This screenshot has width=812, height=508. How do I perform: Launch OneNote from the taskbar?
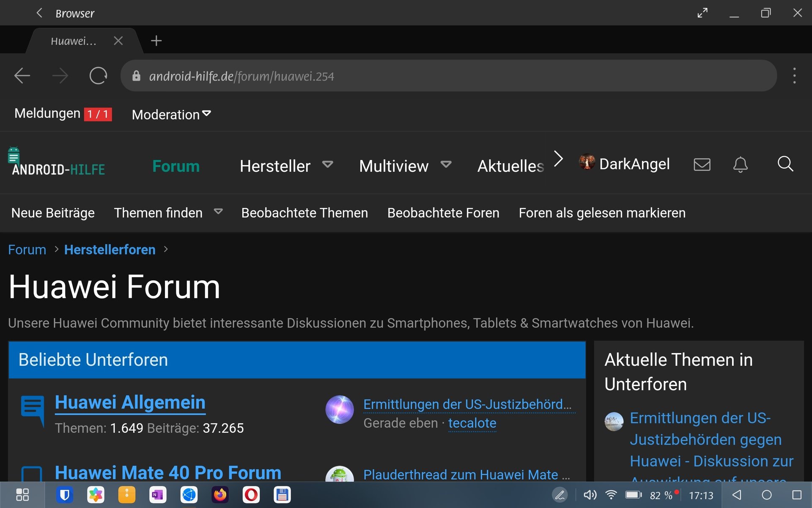(x=158, y=495)
